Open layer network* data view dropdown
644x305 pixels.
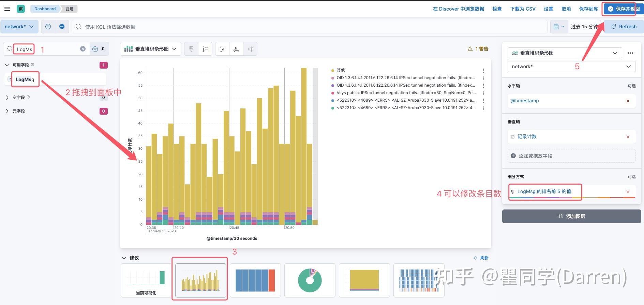point(572,67)
